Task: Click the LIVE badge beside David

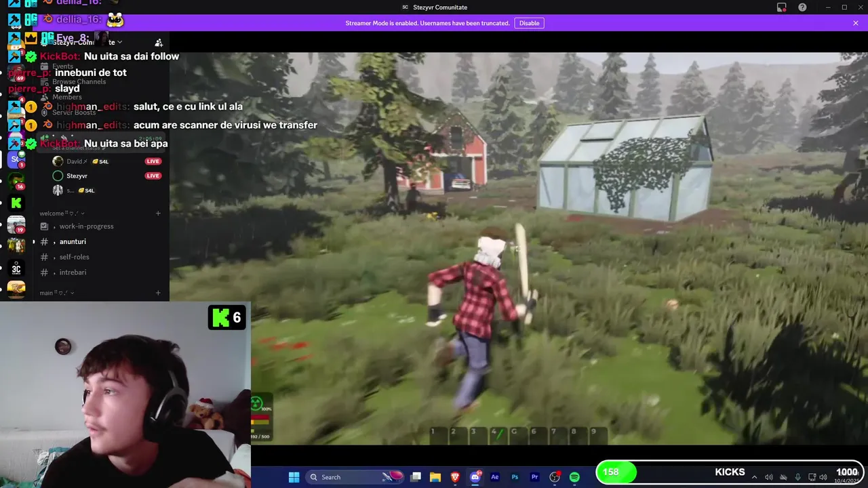Action: point(153,161)
